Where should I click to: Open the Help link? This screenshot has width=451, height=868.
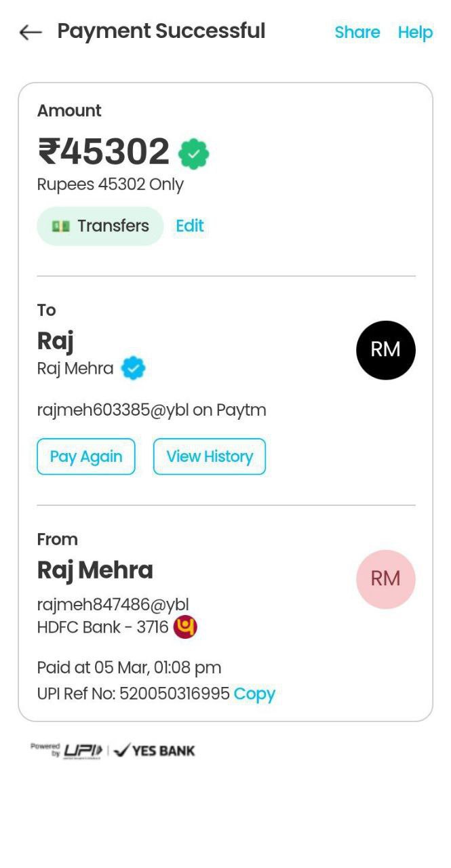point(415,32)
